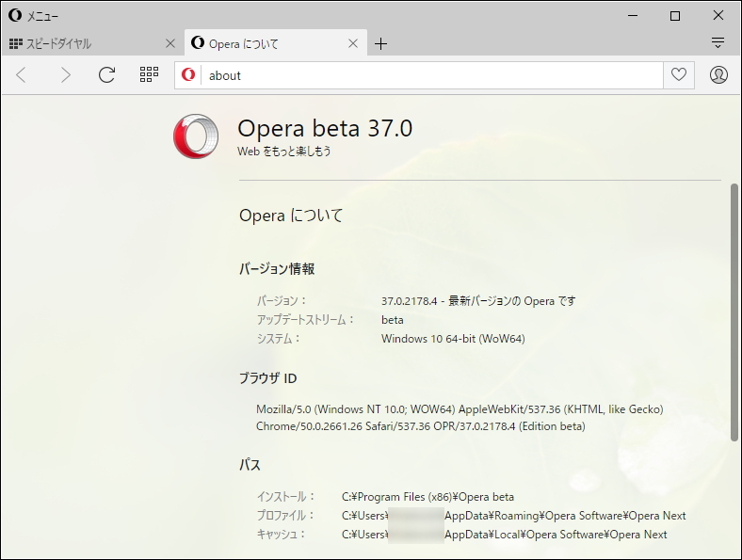Click the アップデートストリーム label
The width and height of the screenshot is (742, 560).
[305, 320]
